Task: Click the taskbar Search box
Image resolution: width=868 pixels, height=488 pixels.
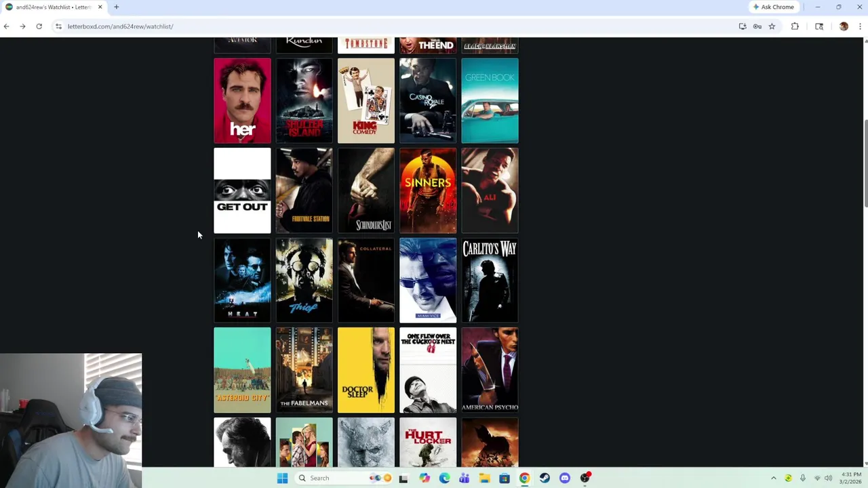Action: [344, 478]
